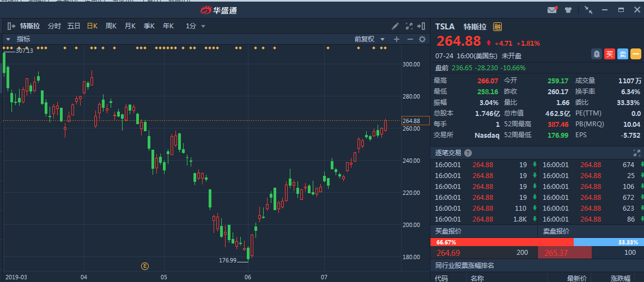Switch to 周K weekly chart tab

(111, 26)
